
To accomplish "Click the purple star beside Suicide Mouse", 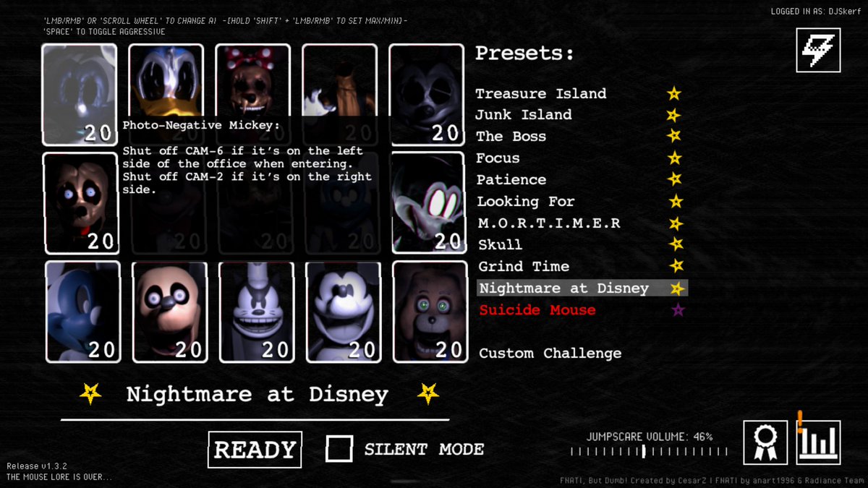I will [678, 310].
